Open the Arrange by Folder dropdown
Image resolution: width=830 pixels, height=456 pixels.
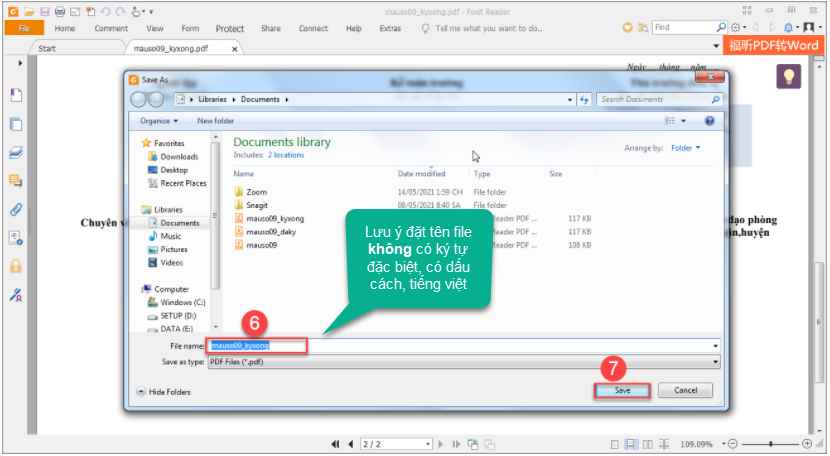coord(685,148)
